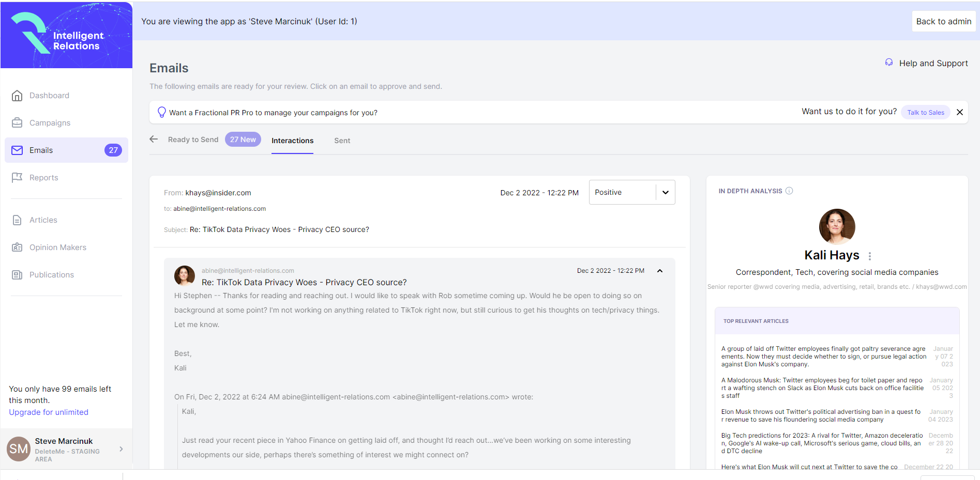The width and height of the screenshot is (980, 480).
Task: Click the recipient address abine@intelligent-relations.com in header
Action: [219, 209]
